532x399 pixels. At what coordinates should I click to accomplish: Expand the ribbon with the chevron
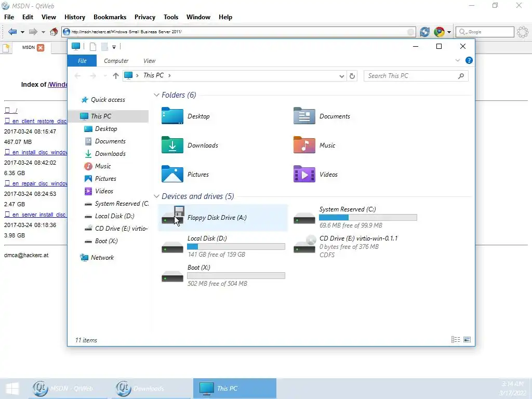pos(457,60)
